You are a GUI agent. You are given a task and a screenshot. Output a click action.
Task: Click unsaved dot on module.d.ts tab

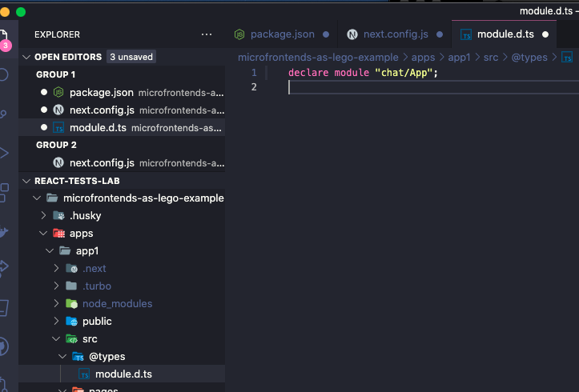click(545, 34)
